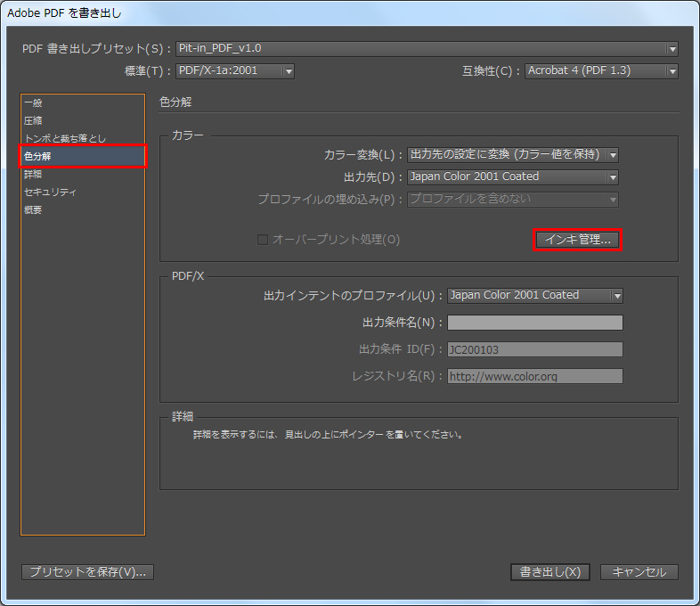
Task: Select 一般 in the category list
Action: (33, 103)
